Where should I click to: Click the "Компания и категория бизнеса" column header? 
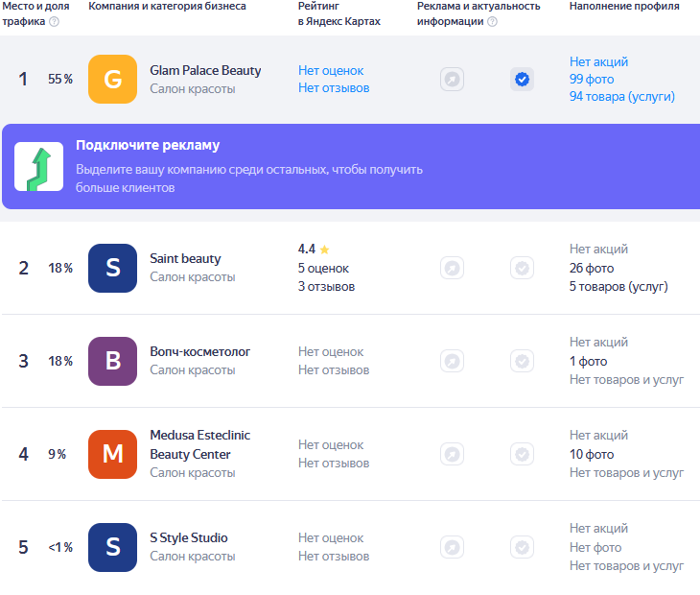(167, 7)
